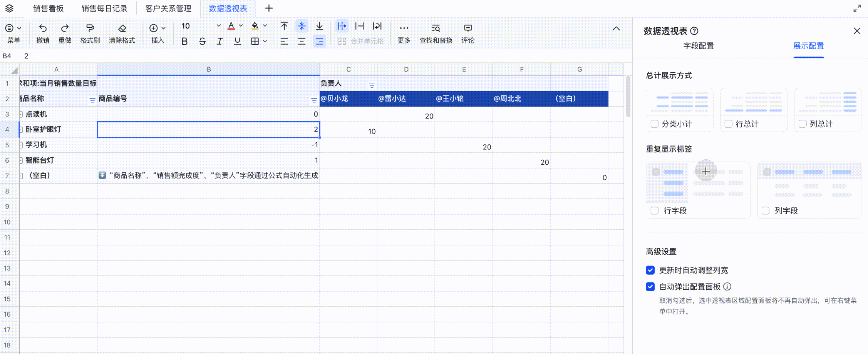
Task: Open the fill color dropdown arrow
Action: click(265, 26)
